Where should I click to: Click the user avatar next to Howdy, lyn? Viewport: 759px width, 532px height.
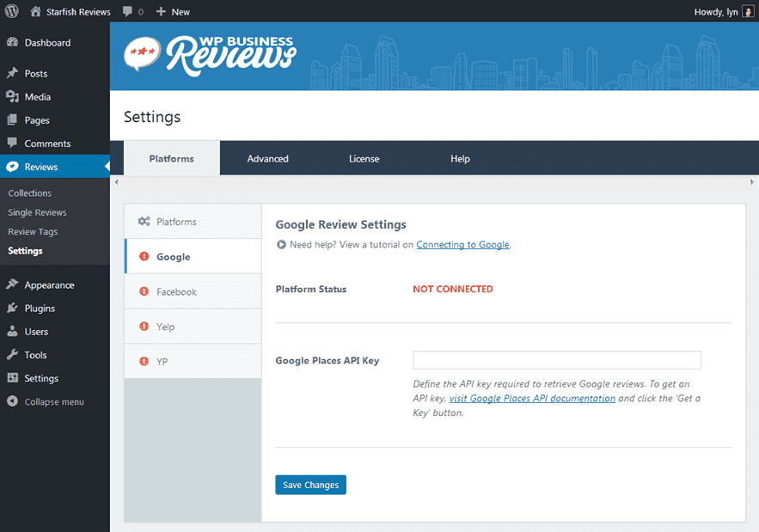(x=748, y=12)
